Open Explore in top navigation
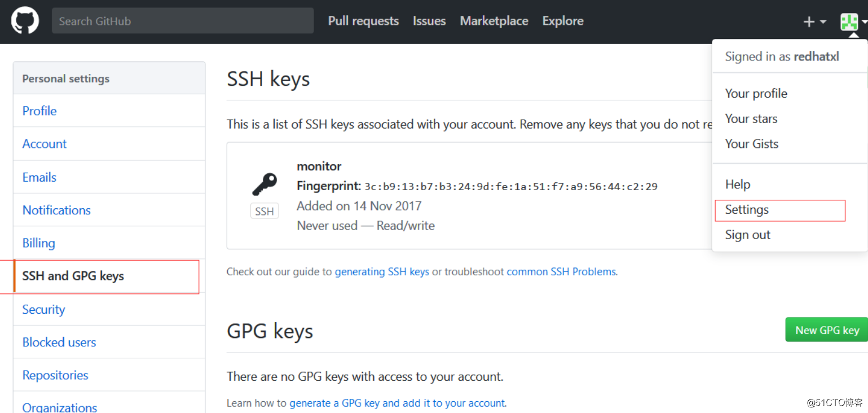This screenshot has height=413, width=868. pos(563,21)
